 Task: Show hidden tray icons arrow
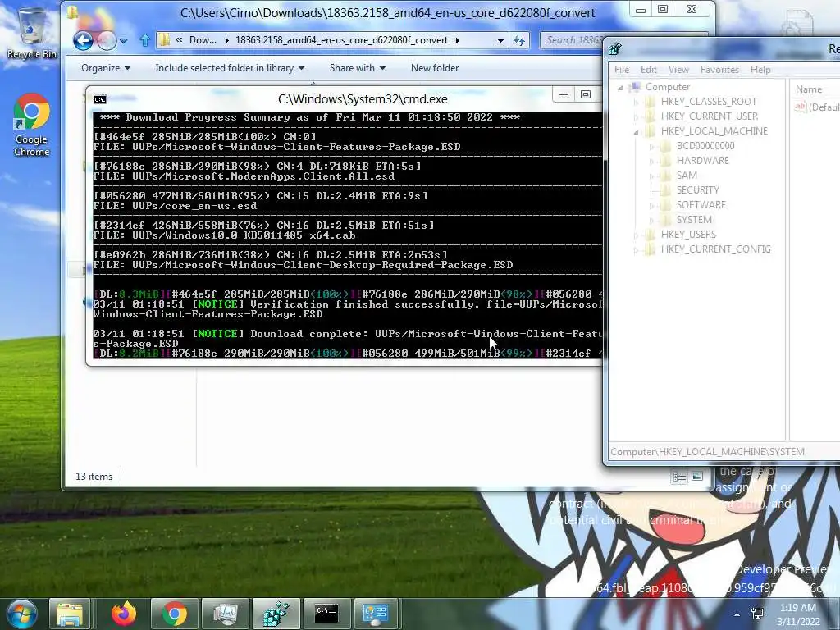click(737, 614)
